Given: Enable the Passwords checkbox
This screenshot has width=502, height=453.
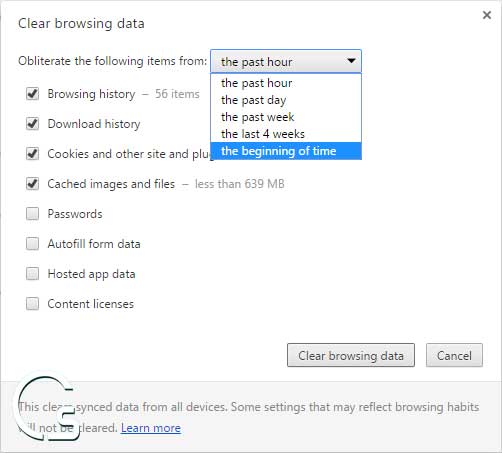Looking at the screenshot, I should tap(32, 214).
